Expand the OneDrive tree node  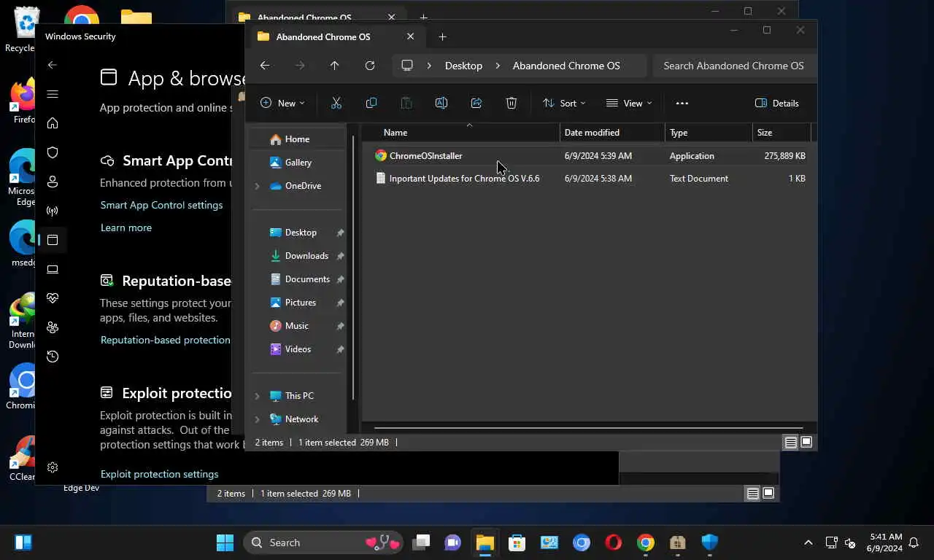point(257,186)
